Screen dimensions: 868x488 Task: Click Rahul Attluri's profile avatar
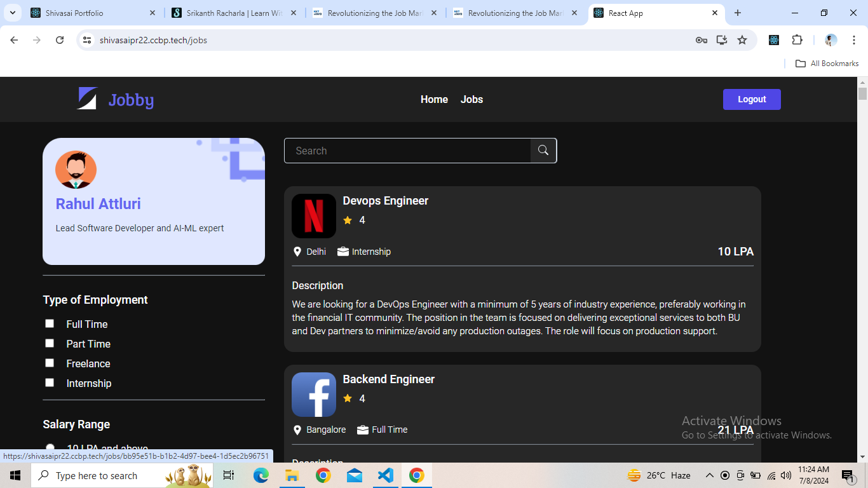pos(76,170)
